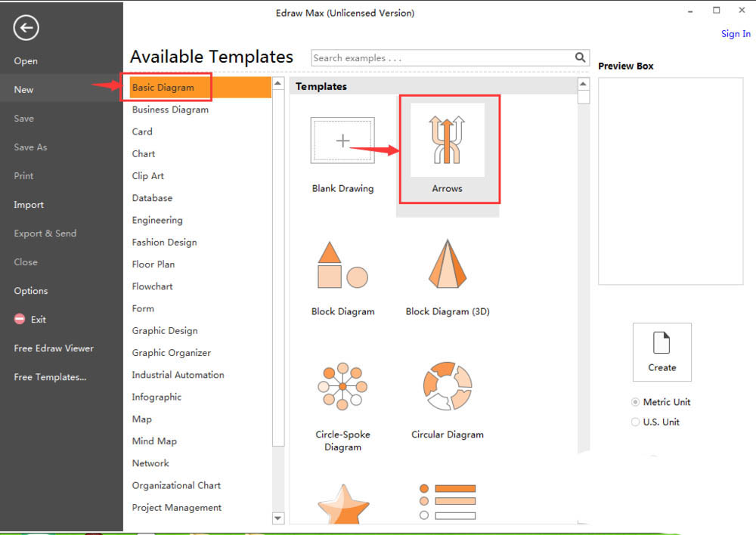The height and width of the screenshot is (535, 756).
Task: Select the Arrows template icon
Action: [447, 140]
